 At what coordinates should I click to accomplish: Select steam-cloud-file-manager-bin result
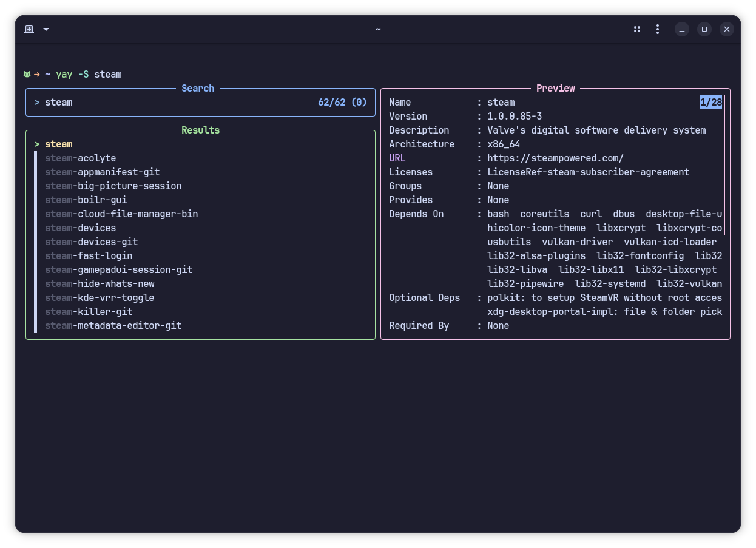pos(121,214)
